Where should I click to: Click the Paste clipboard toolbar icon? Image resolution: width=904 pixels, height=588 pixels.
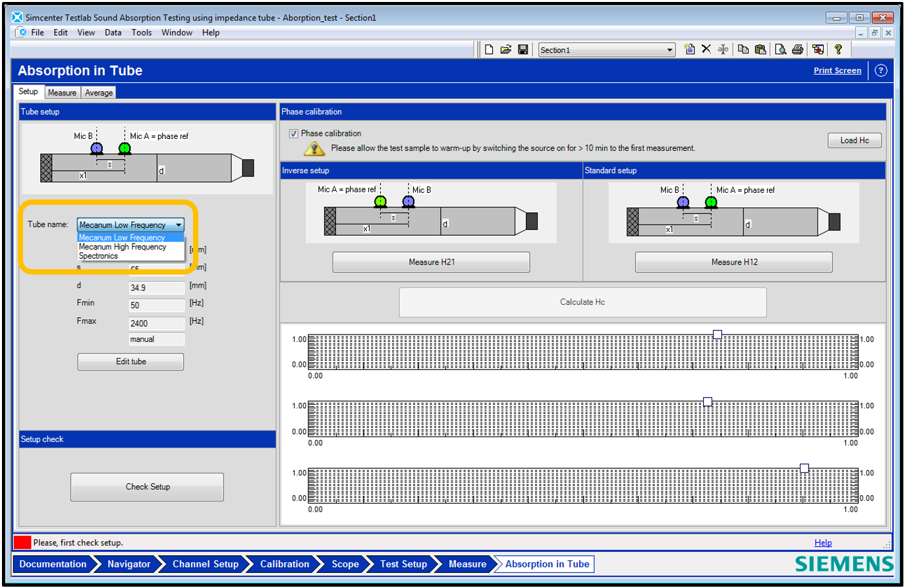760,49
